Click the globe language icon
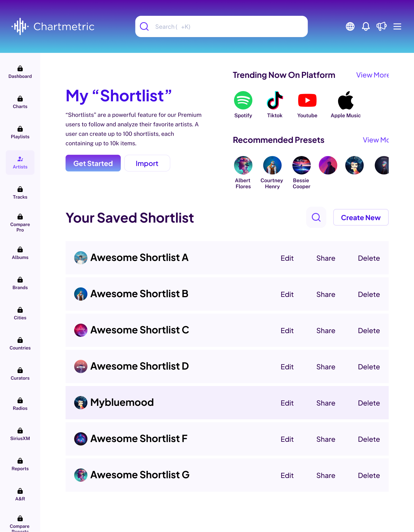The height and width of the screenshot is (532, 414). (350, 26)
